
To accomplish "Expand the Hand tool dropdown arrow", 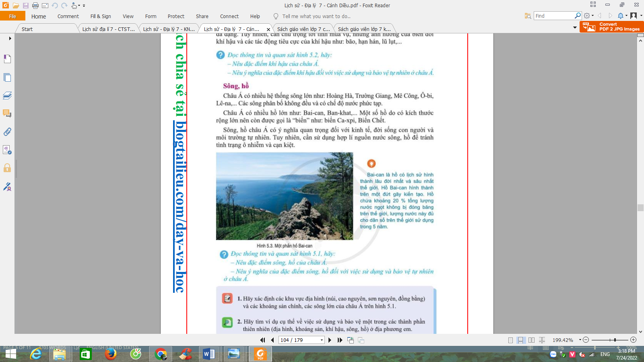I will pyautogui.click(x=79, y=6).
